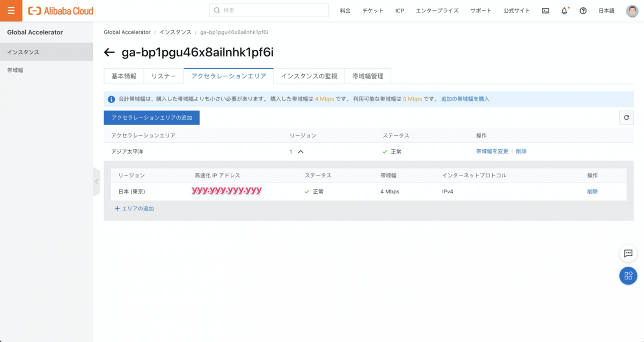Click 帯域幅を変更 for アジア太平洋
This screenshot has width=644, height=342.
tap(492, 151)
